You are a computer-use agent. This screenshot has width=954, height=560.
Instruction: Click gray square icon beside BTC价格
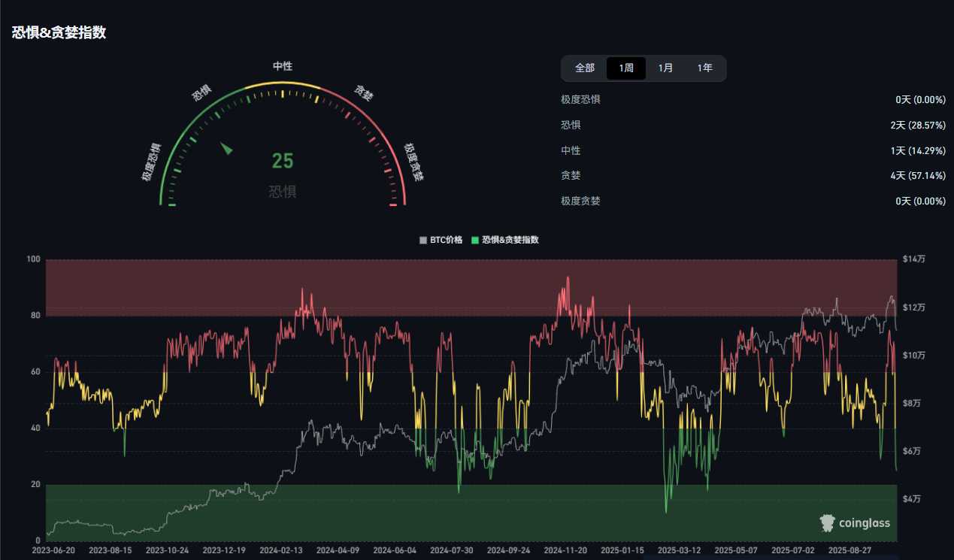coord(423,241)
